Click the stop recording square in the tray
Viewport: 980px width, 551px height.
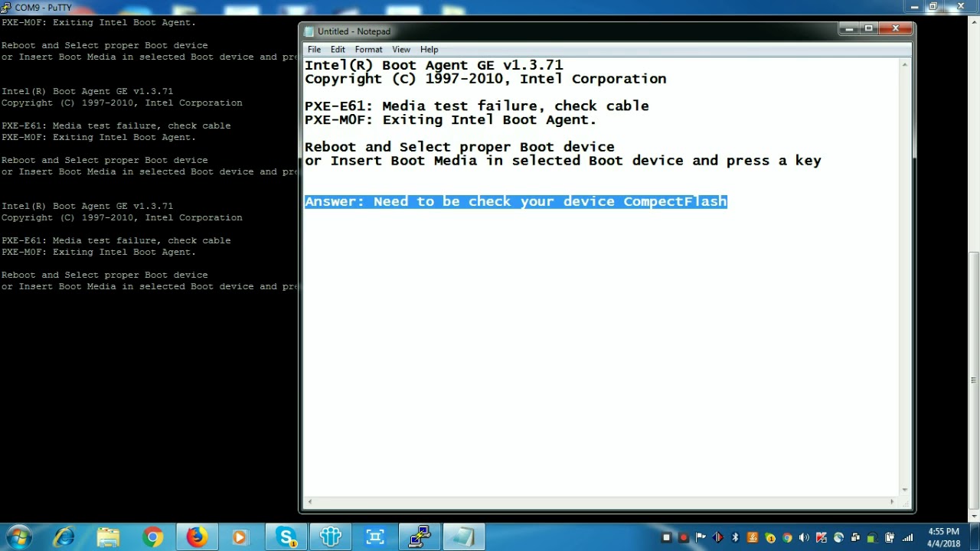[x=667, y=537]
